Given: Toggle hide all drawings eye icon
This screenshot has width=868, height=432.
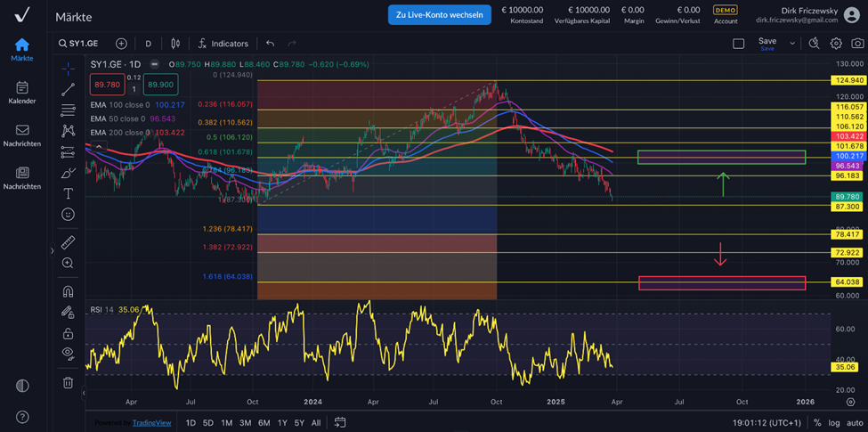Looking at the screenshot, I should point(68,354).
